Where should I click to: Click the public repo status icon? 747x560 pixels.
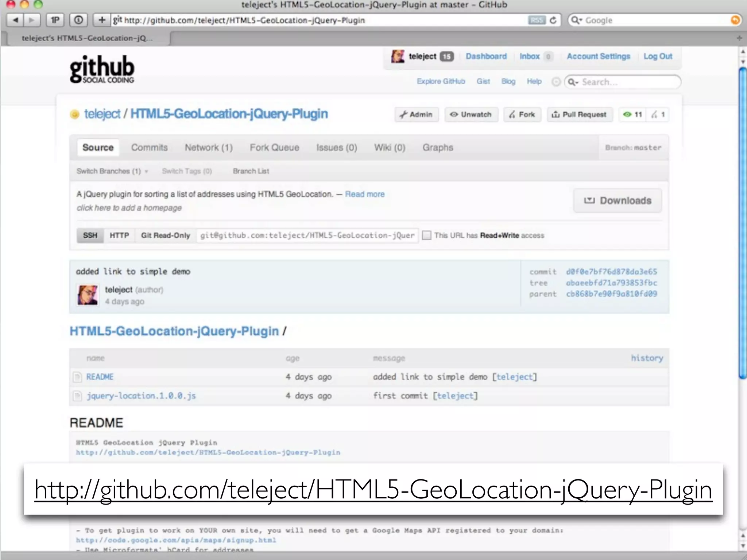pos(74,114)
